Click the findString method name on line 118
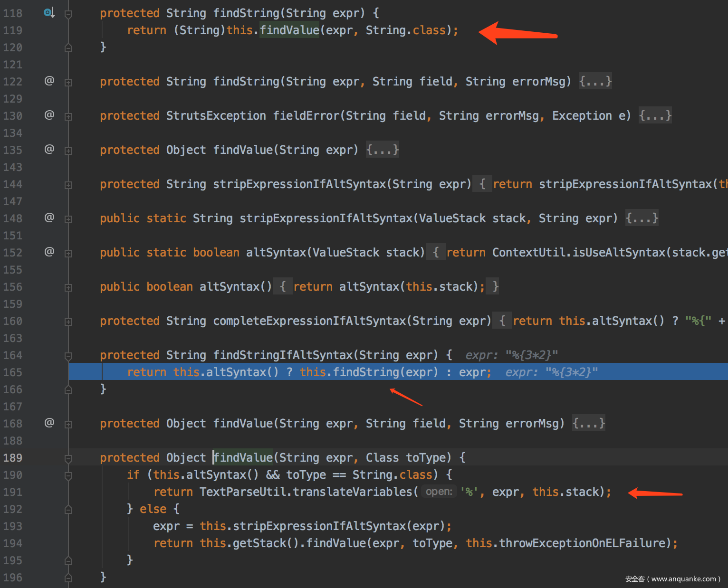The height and width of the screenshot is (588, 728). click(246, 13)
